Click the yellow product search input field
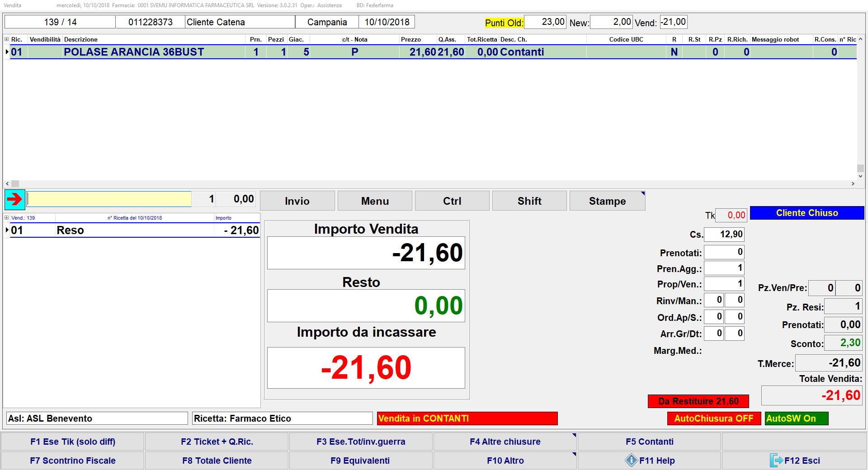Image resolution: width=868 pixels, height=470 pixels. 109,199
